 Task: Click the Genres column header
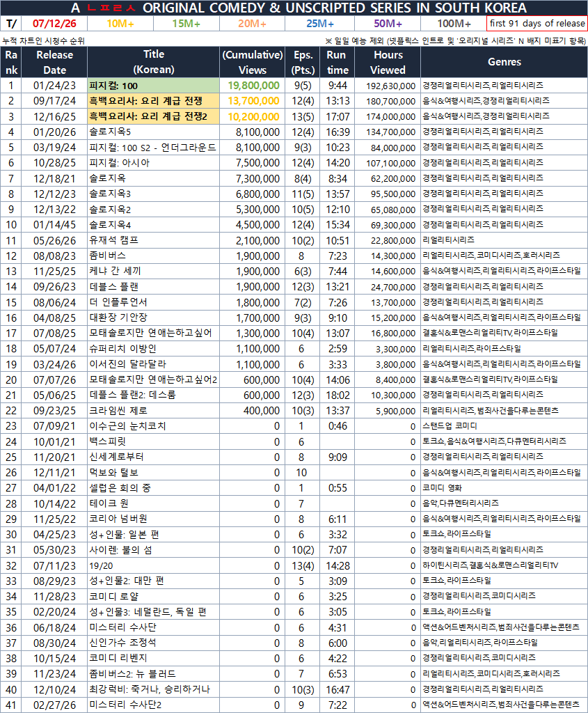point(504,62)
